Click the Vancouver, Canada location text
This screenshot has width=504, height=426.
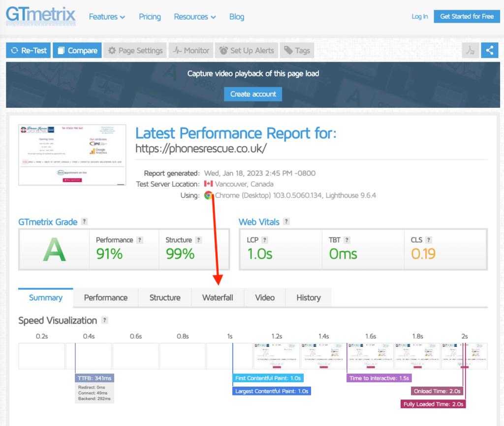(x=244, y=184)
